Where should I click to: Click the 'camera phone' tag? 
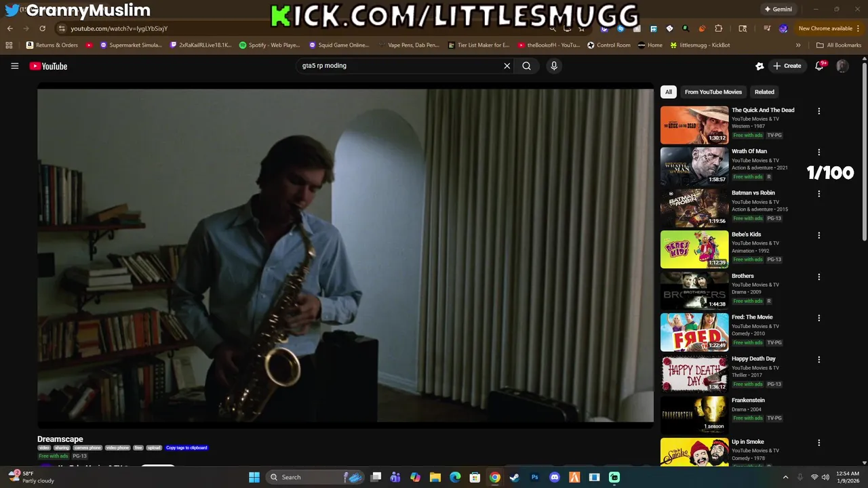point(87,448)
